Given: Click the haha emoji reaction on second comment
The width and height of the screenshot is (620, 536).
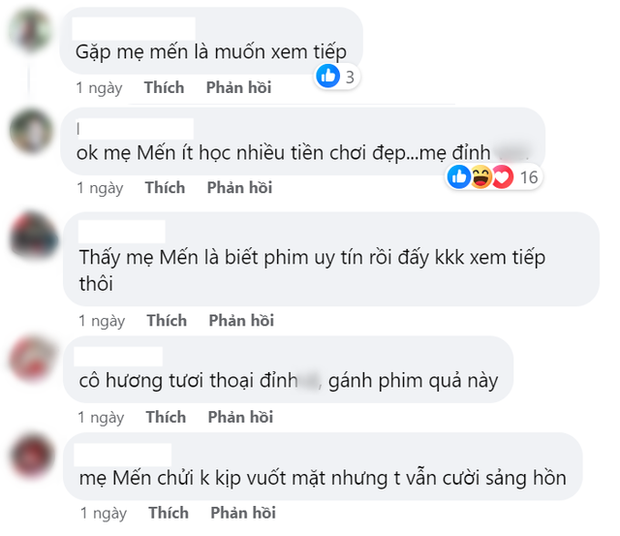Looking at the screenshot, I should click(481, 177).
